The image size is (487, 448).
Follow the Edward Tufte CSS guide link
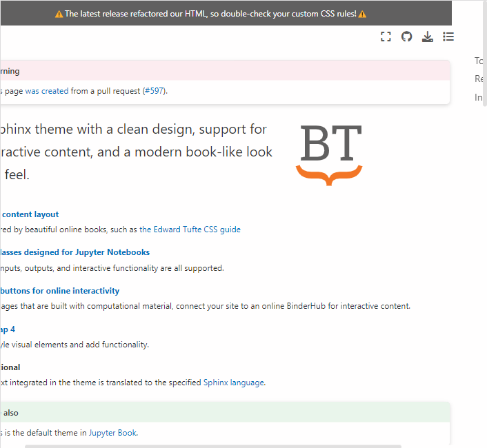pyautogui.click(x=190, y=230)
